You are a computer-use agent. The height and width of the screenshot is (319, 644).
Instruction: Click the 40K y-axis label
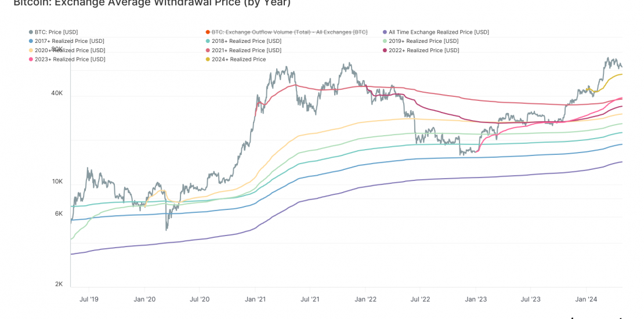point(57,93)
